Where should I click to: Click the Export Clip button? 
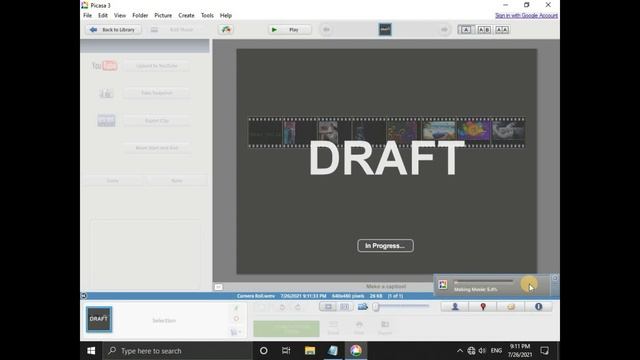pyautogui.click(x=157, y=121)
